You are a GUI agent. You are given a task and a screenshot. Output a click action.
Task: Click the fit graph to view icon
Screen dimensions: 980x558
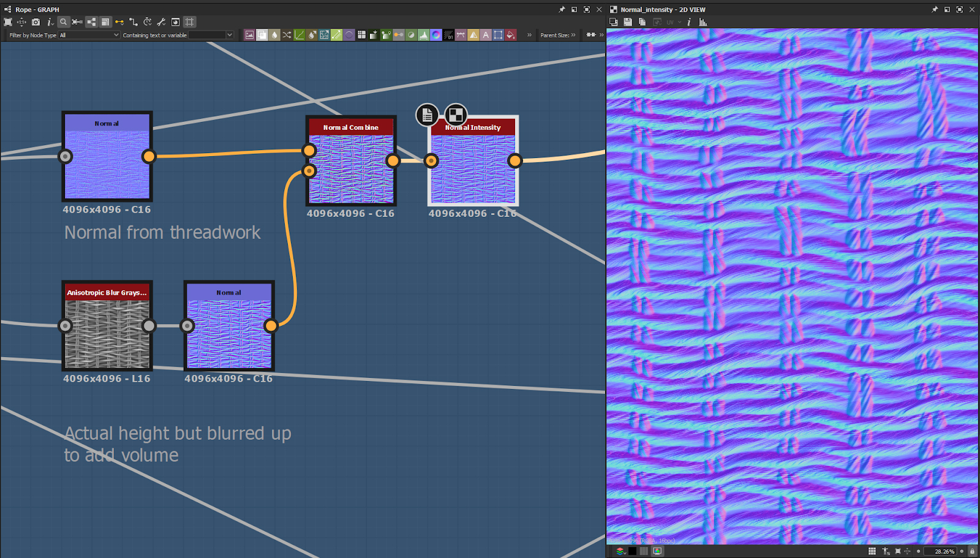pyautogui.click(x=8, y=22)
